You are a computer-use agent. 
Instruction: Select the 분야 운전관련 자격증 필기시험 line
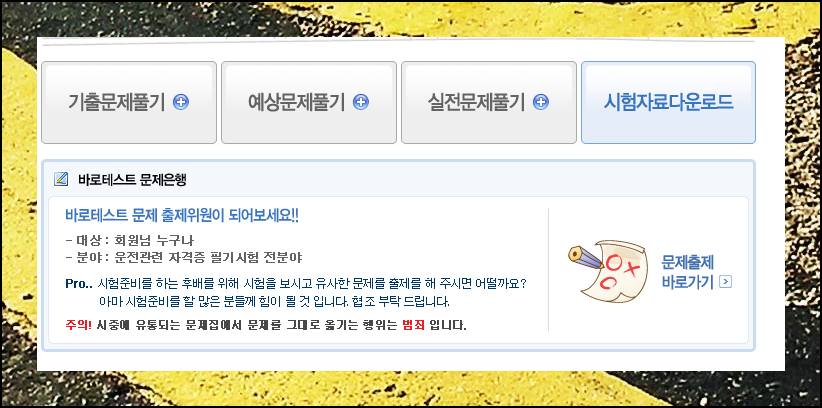point(184,257)
